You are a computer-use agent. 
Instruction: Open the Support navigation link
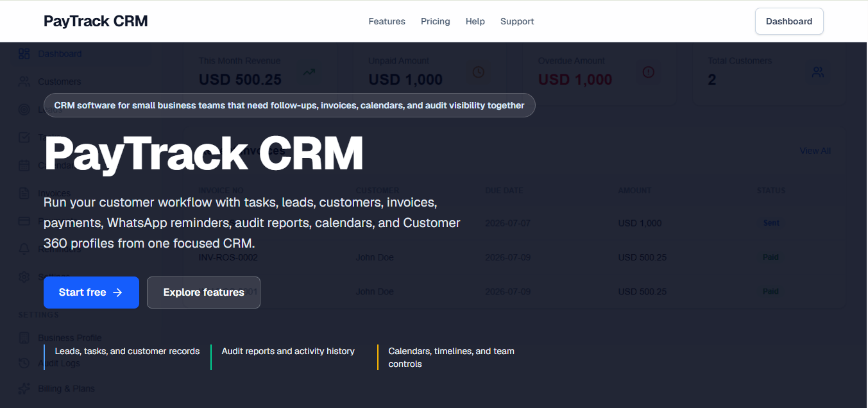[x=517, y=21]
